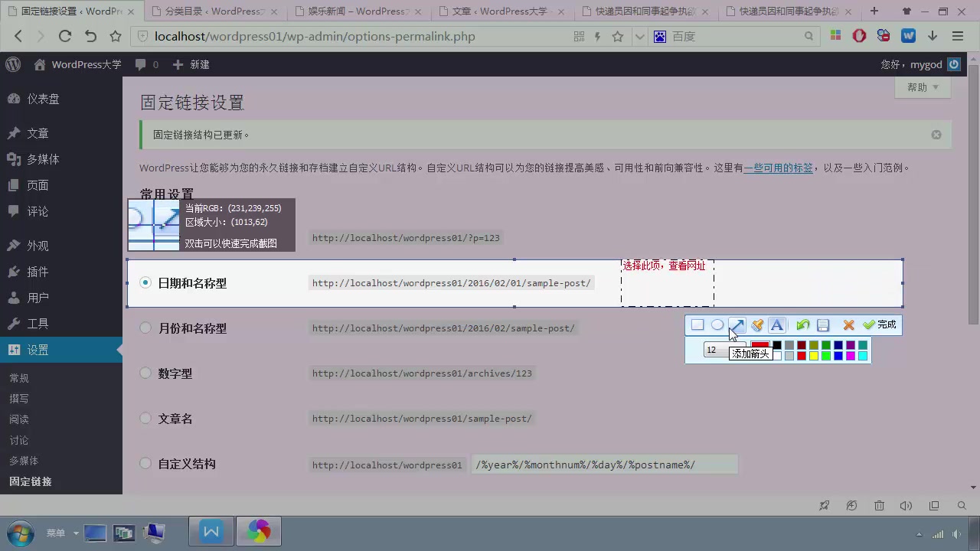Image resolution: width=980 pixels, height=551 pixels.
Task: Go back with the browser back arrow
Action: 18,36
